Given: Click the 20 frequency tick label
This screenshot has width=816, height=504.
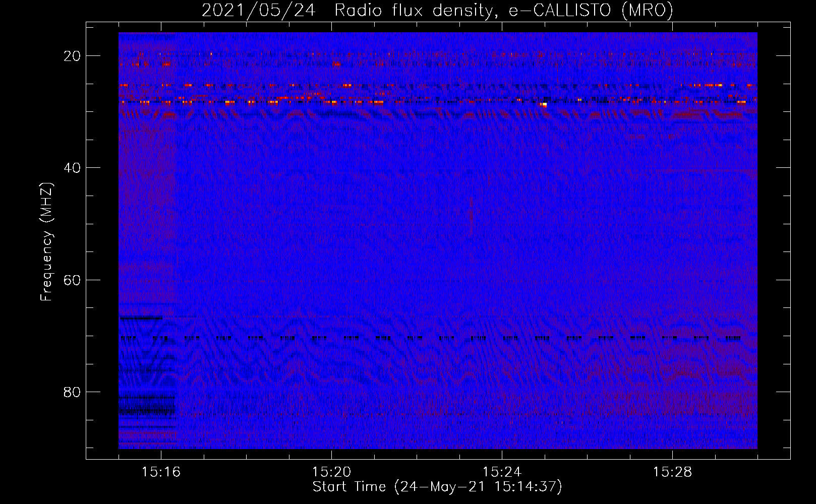Looking at the screenshot, I should pos(72,56).
